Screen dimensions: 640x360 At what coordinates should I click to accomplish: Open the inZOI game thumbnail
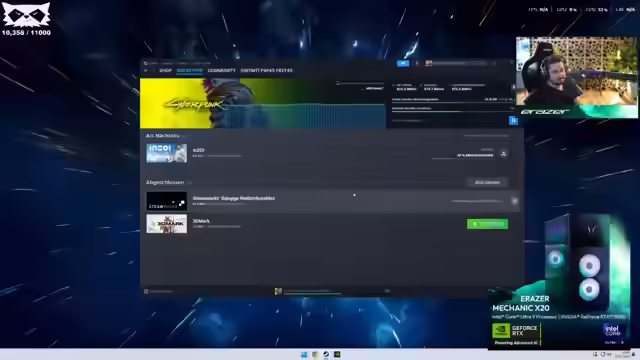tap(167, 153)
